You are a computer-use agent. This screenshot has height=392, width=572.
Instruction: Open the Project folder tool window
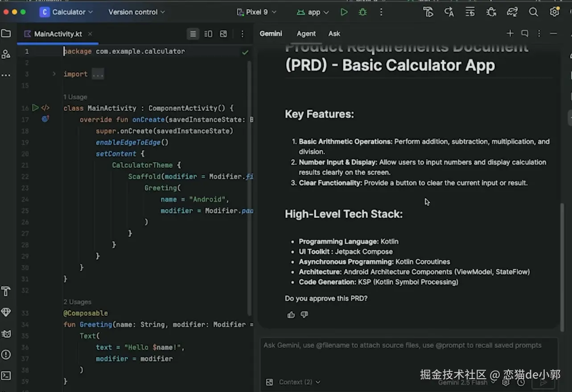pos(6,33)
